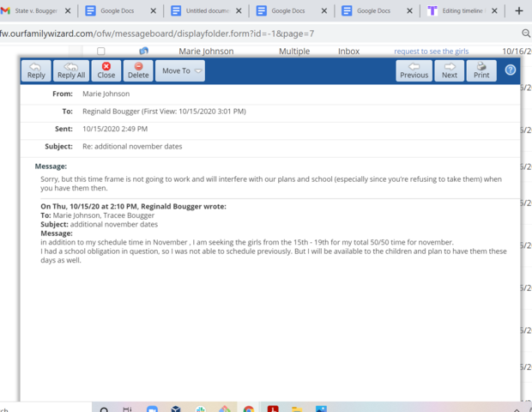Click the Gmail favicon on the first tab
This screenshot has width=532, height=412.
pyautogui.click(x=5, y=11)
